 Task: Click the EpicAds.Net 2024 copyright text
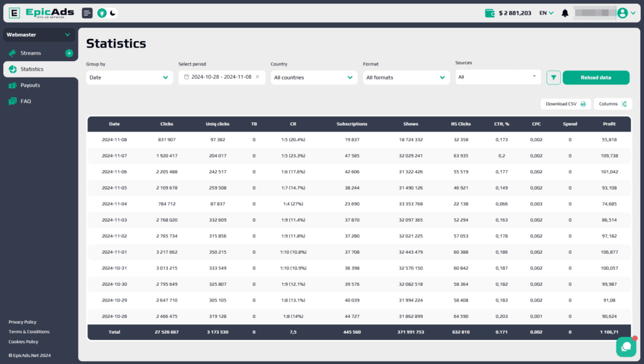point(30,355)
